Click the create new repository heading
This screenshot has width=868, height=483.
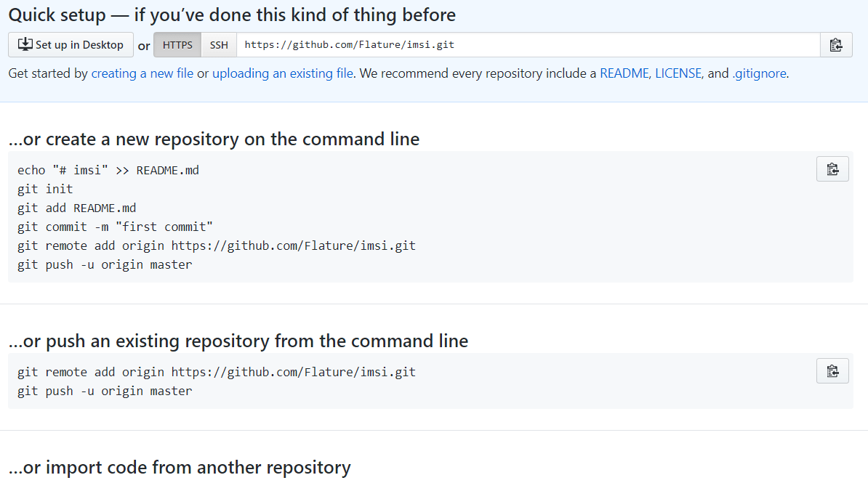click(x=215, y=139)
